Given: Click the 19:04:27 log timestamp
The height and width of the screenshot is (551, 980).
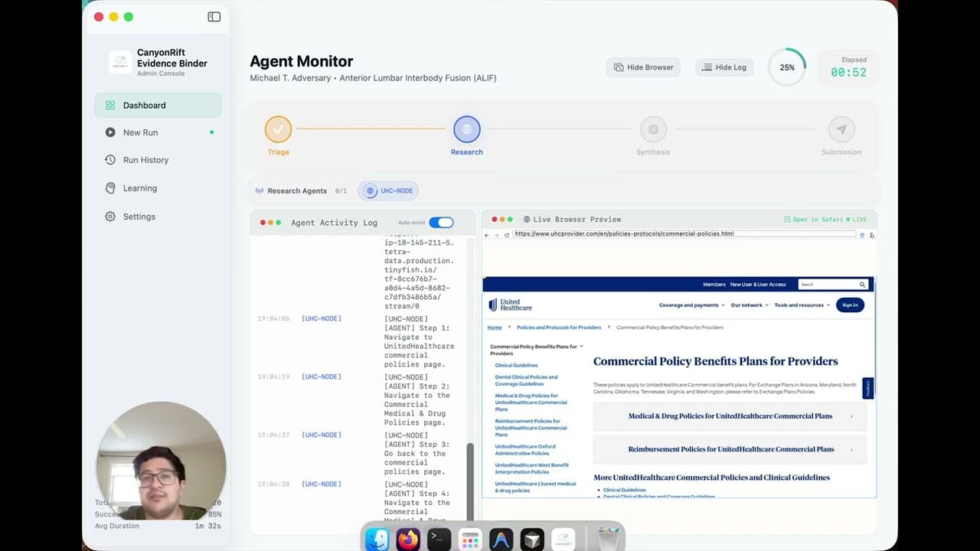Looking at the screenshot, I should coord(273,435).
